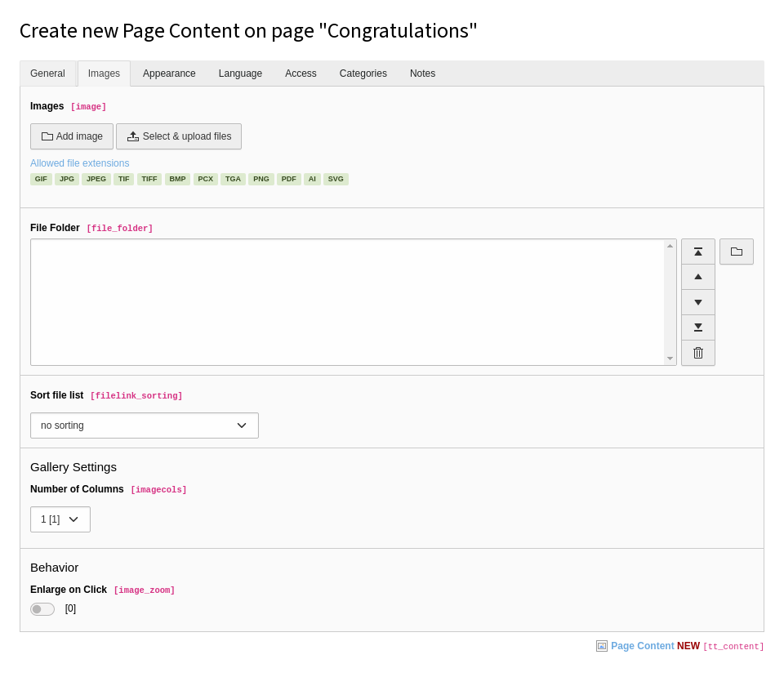Image resolution: width=784 pixels, height=686 pixels.
Task: Toggle the Enlarge on Click switch
Action: [42, 609]
